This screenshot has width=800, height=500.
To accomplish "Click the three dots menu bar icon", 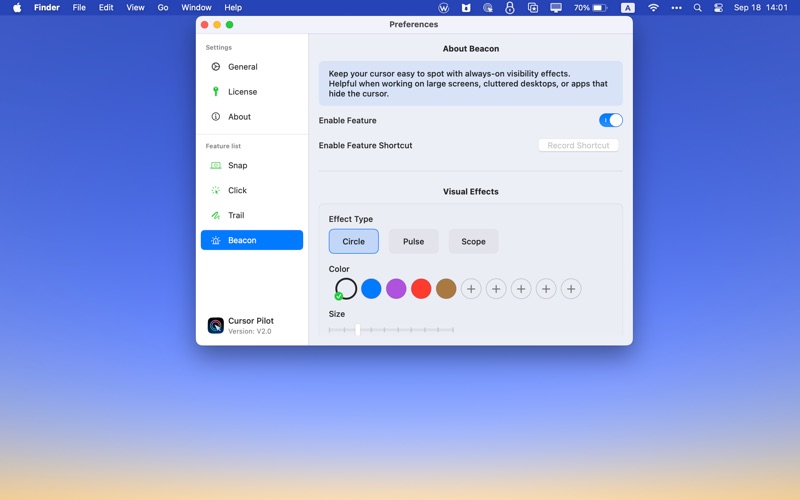I will [677, 8].
